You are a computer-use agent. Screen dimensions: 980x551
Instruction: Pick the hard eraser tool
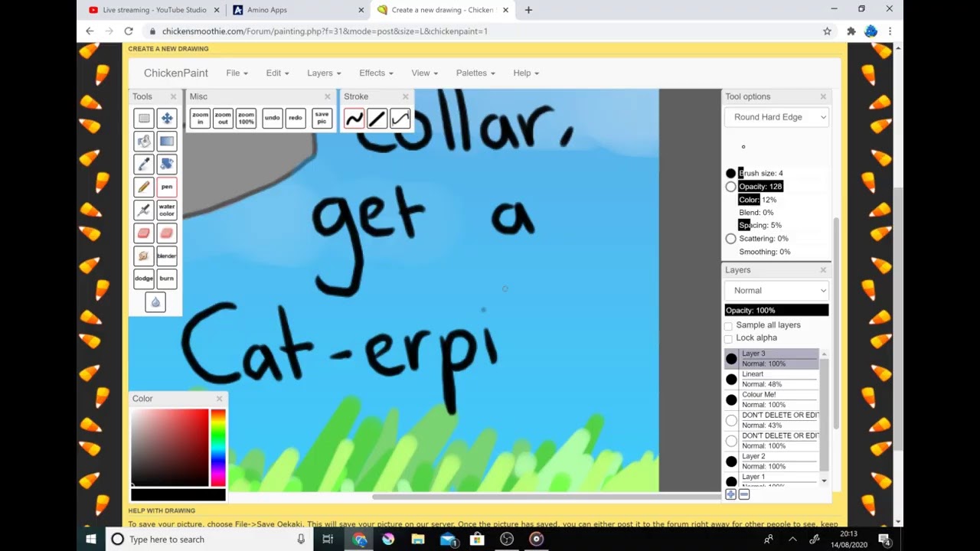point(144,233)
